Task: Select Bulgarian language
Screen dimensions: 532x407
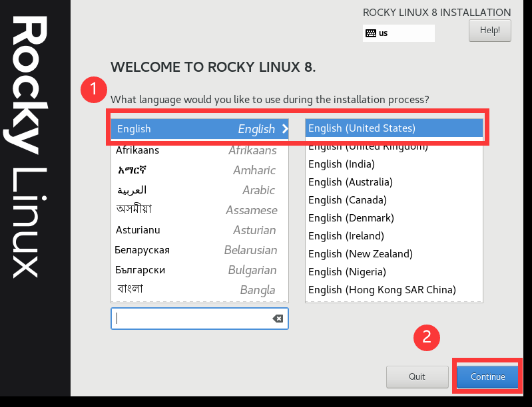Action: tap(200, 270)
